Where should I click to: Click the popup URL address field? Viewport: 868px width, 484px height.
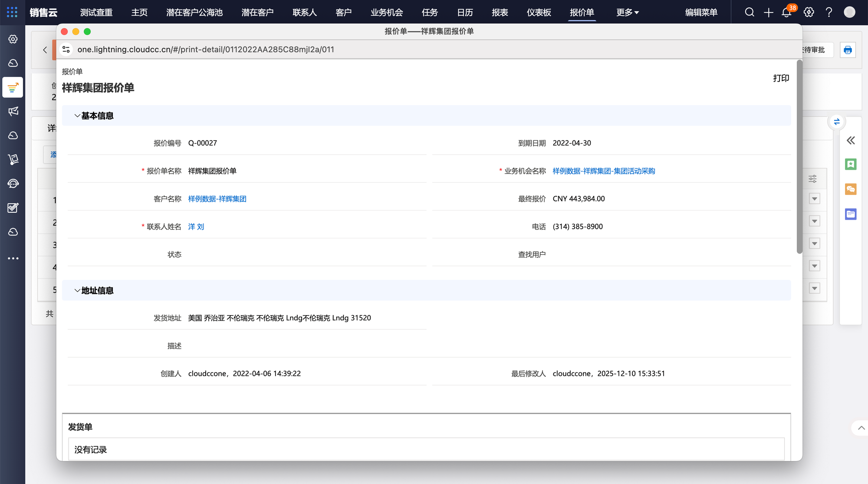coord(206,49)
